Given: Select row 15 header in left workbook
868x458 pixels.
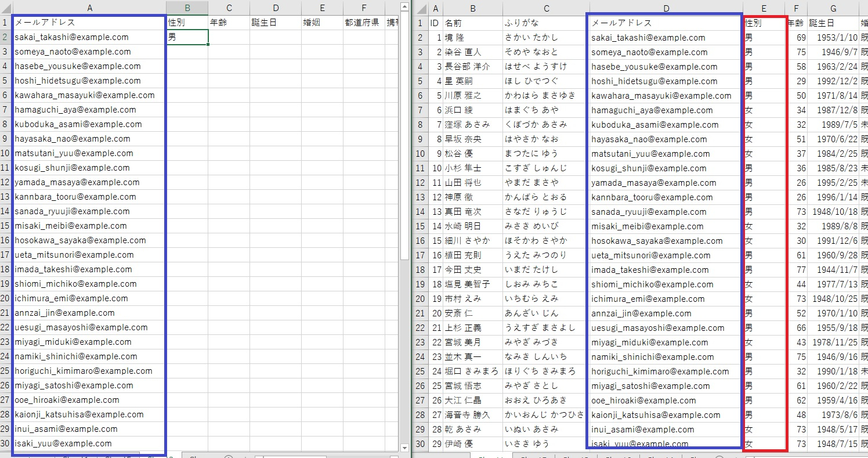Looking at the screenshot, I should [x=6, y=226].
